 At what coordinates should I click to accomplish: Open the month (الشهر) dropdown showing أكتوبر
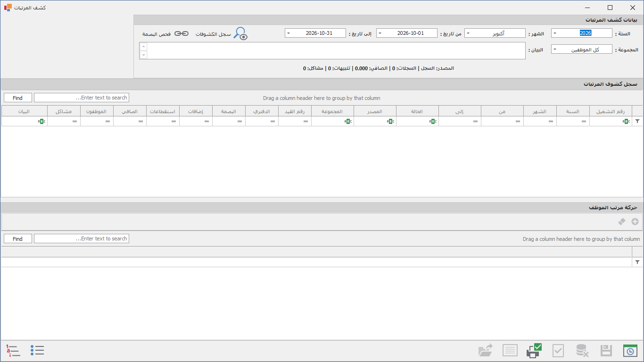(468, 33)
